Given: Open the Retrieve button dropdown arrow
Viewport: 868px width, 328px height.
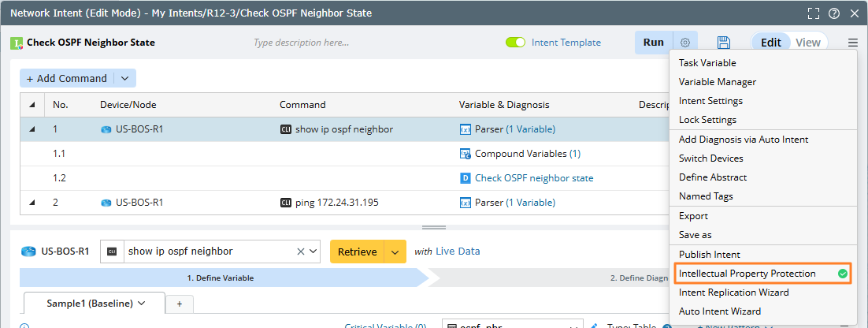Looking at the screenshot, I should point(395,252).
